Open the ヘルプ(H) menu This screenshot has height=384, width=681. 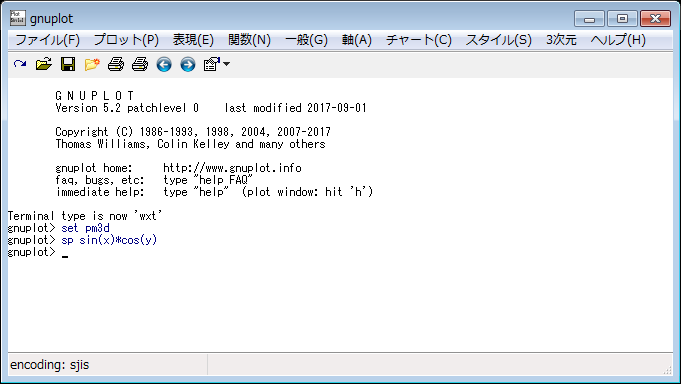(x=618, y=40)
